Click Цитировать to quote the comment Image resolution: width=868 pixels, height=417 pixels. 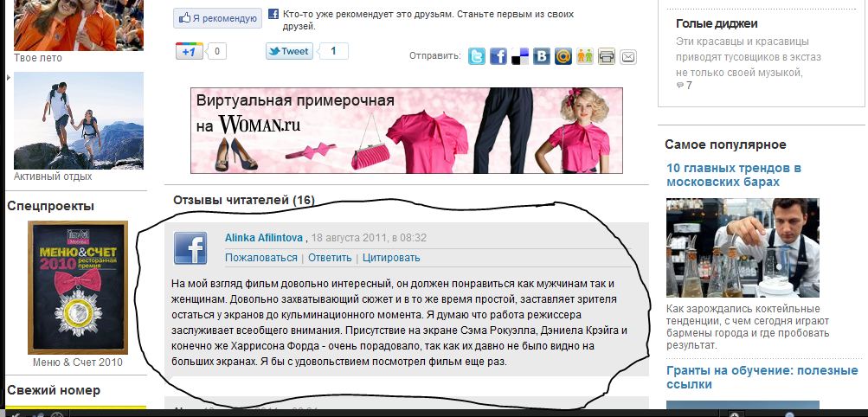(391, 258)
